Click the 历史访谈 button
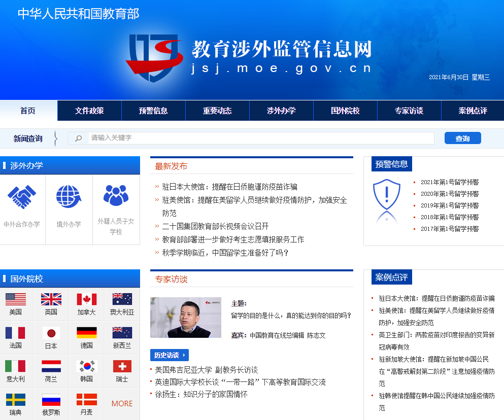 pos(170,355)
